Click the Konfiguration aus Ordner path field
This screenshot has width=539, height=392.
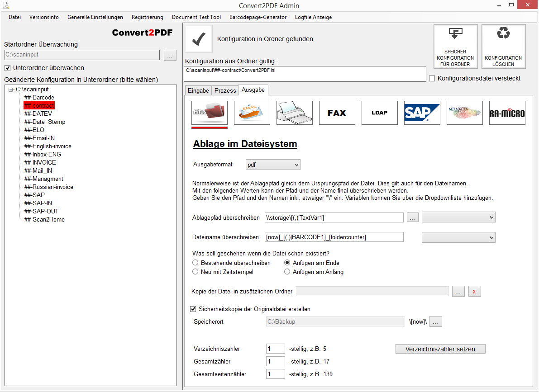click(305, 74)
